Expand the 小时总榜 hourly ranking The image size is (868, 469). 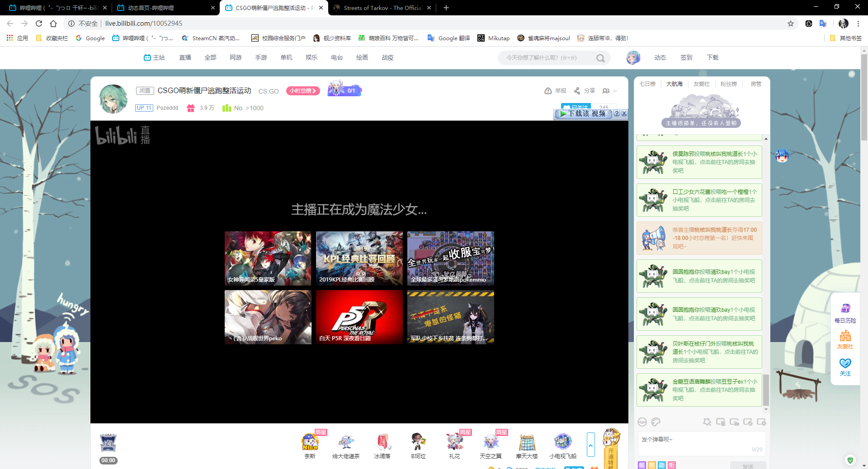303,91
